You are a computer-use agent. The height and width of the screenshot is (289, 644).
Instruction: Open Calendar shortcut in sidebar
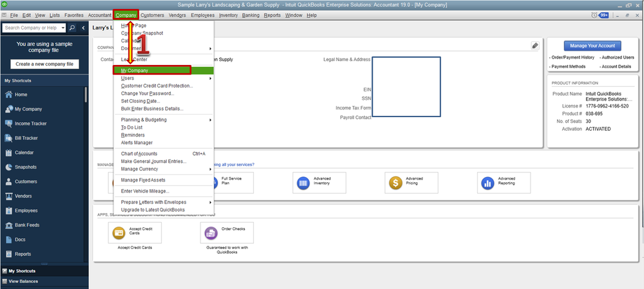tap(19, 153)
